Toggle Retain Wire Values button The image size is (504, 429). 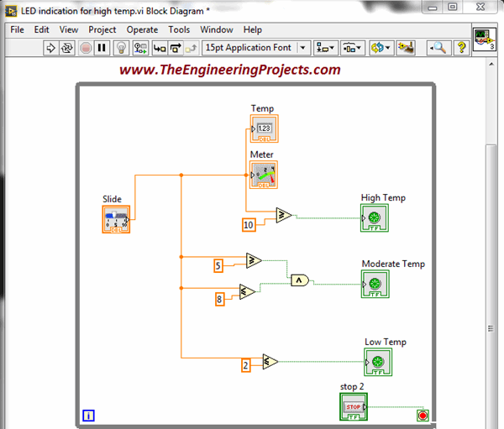point(140,48)
